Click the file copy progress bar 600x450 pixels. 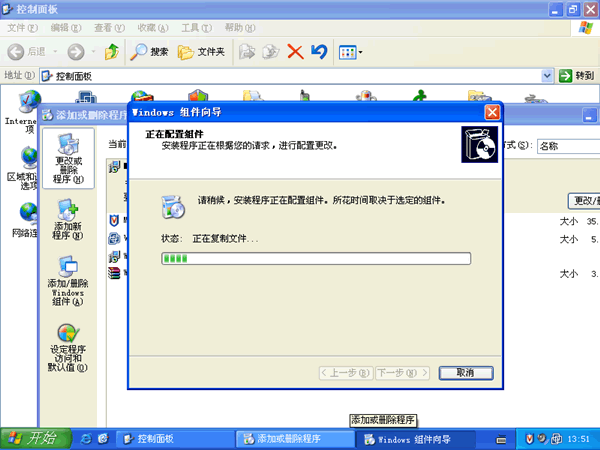click(x=316, y=258)
